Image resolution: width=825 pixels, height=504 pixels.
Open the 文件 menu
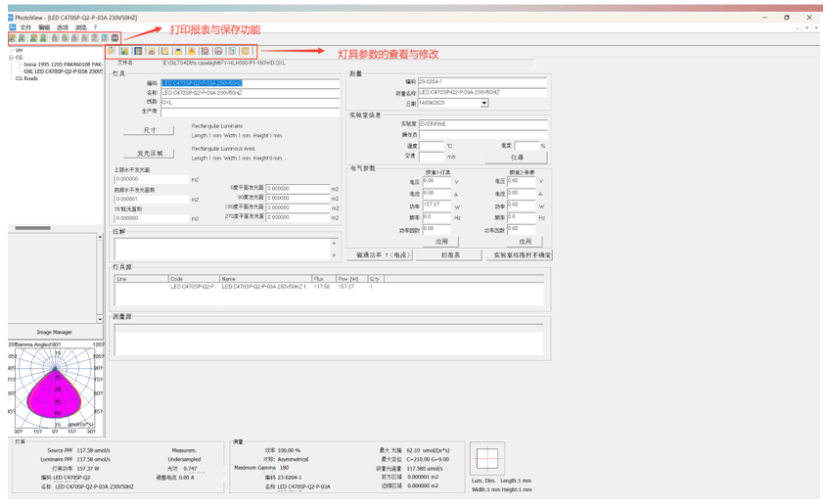pyautogui.click(x=25, y=27)
